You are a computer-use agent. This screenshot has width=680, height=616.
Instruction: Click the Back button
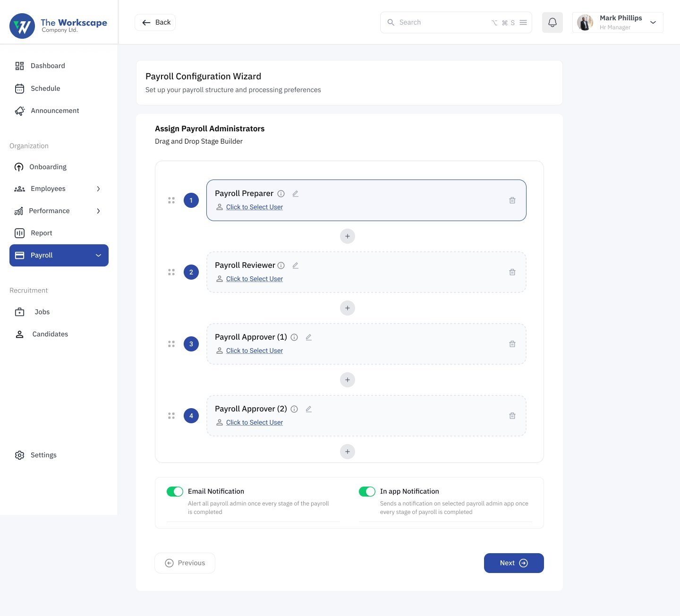tap(155, 23)
